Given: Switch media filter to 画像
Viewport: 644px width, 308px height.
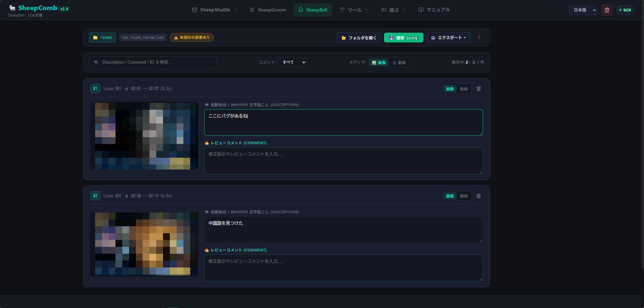Looking at the screenshot, I should (379, 62).
